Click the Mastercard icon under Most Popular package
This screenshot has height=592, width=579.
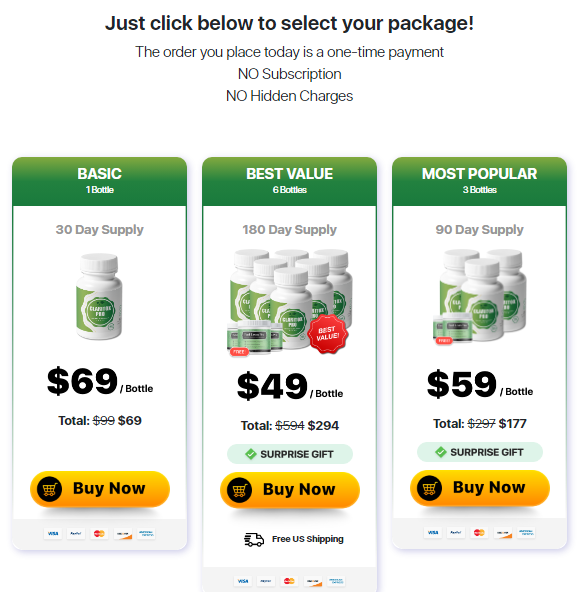point(479,532)
